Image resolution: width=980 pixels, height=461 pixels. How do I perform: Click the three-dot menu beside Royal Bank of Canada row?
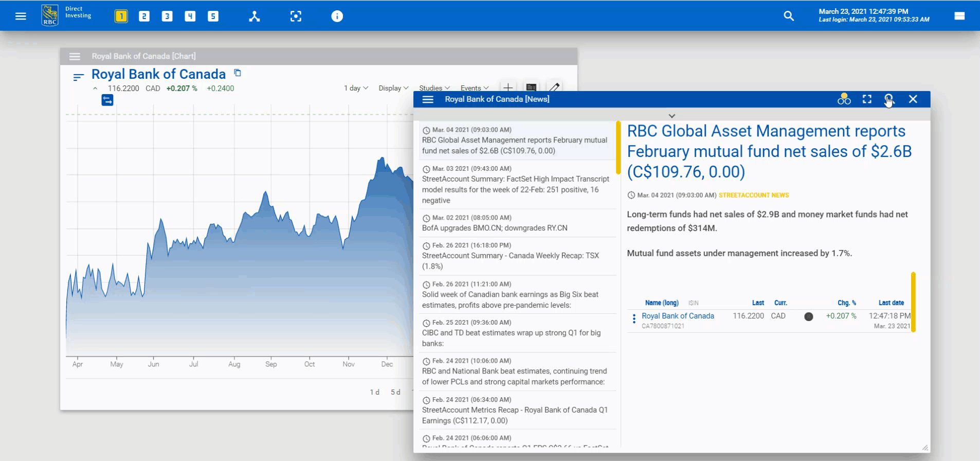tap(634, 319)
